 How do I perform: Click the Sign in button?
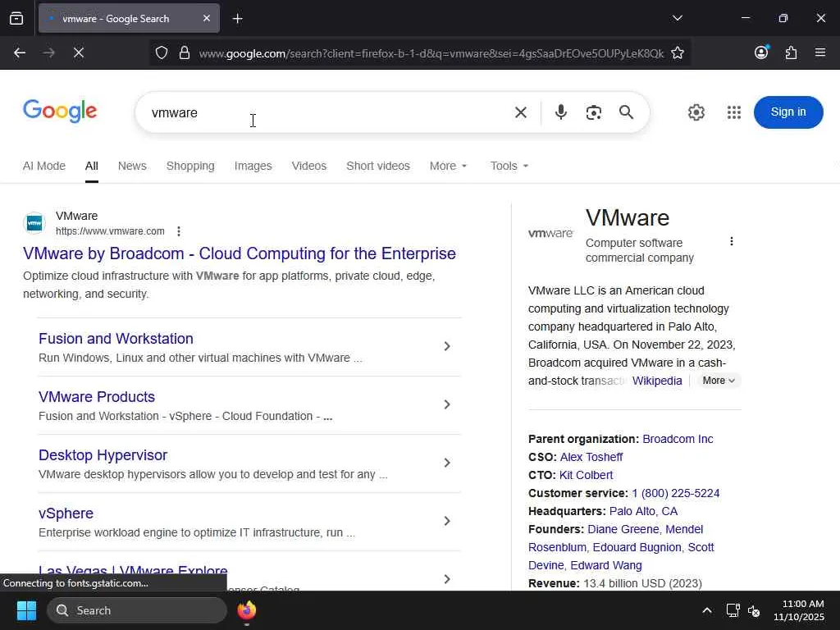(x=788, y=112)
